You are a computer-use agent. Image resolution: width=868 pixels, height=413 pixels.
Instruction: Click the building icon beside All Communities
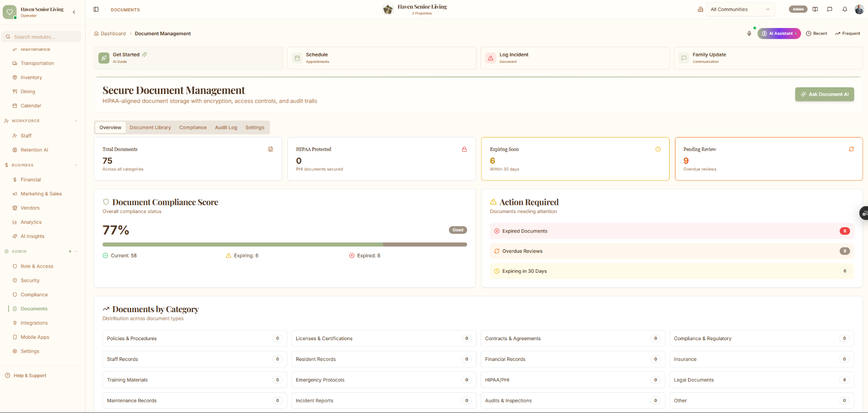click(700, 9)
